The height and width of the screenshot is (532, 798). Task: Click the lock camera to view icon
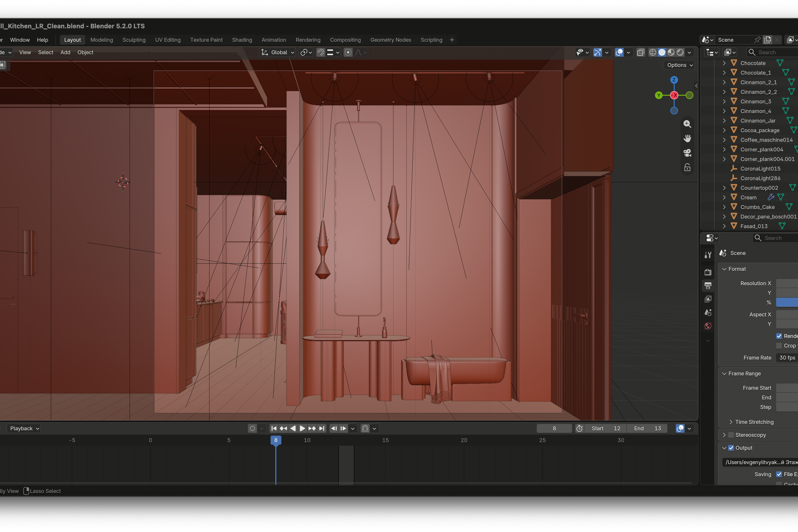pos(687,168)
